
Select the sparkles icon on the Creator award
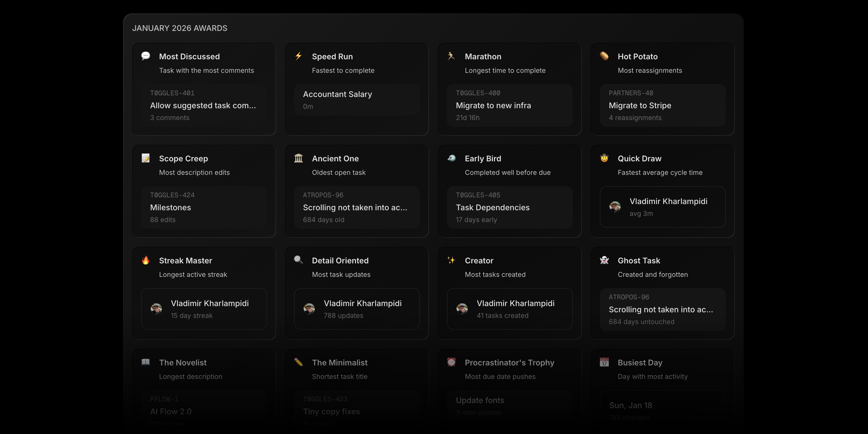pyautogui.click(x=451, y=260)
